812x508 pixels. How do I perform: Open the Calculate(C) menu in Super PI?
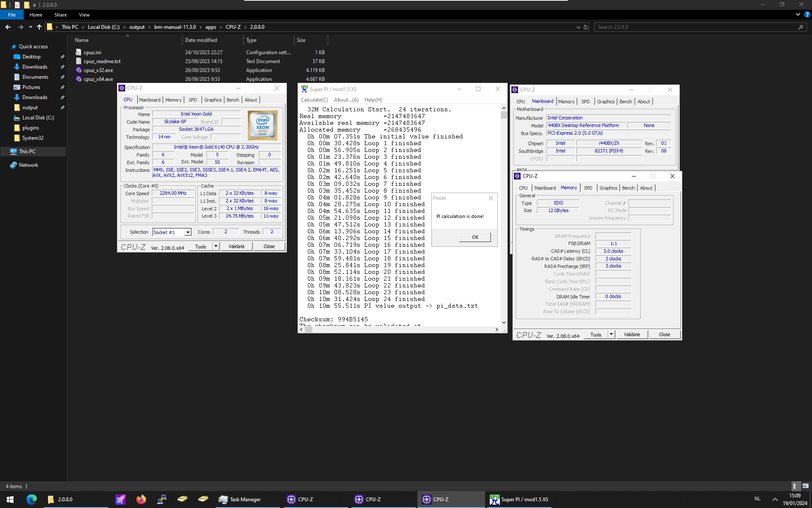click(x=314, y=100)
